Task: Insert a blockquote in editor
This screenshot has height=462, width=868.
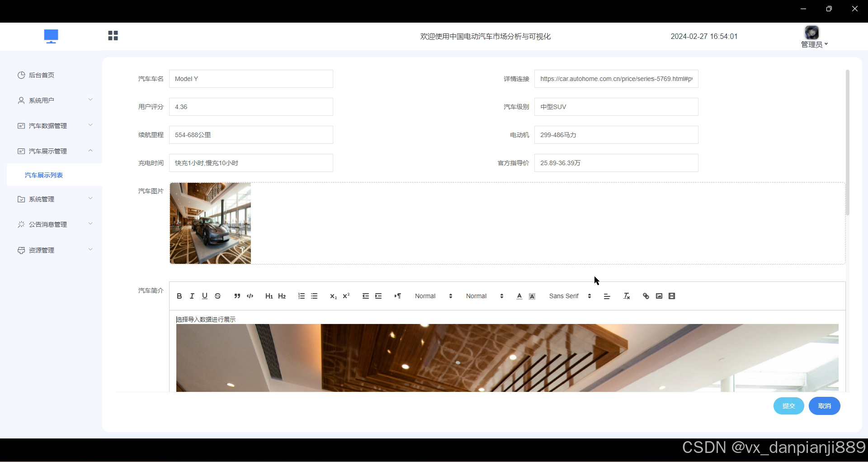Action: tap(237, 296)
